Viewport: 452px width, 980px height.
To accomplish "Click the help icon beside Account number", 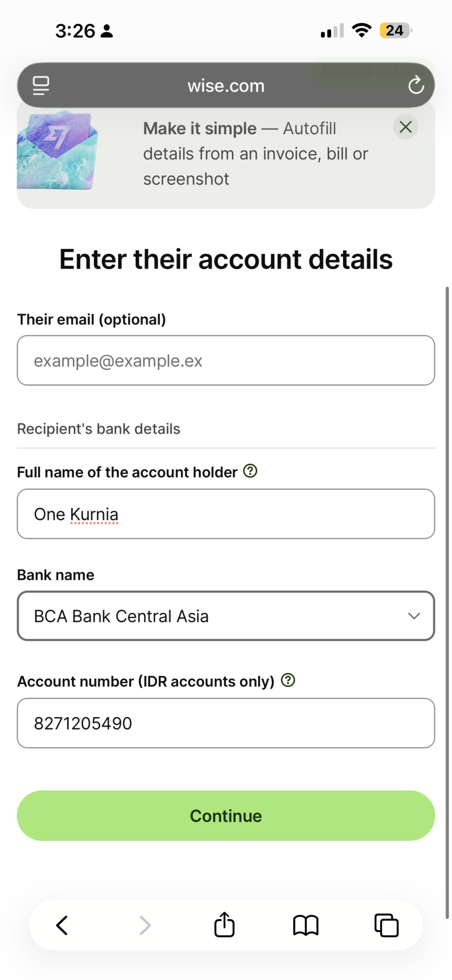I will [288, 680].
